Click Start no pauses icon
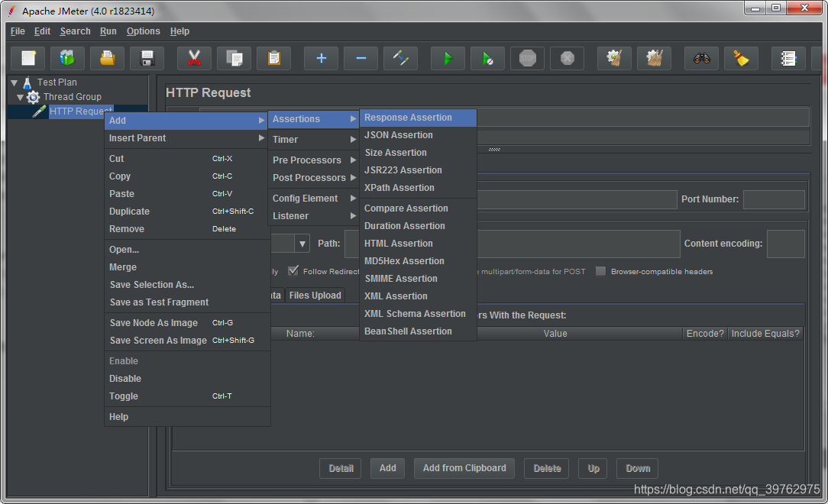Image resolution: width=828 pixels, height=504 pixels. [x=487, y=58]
